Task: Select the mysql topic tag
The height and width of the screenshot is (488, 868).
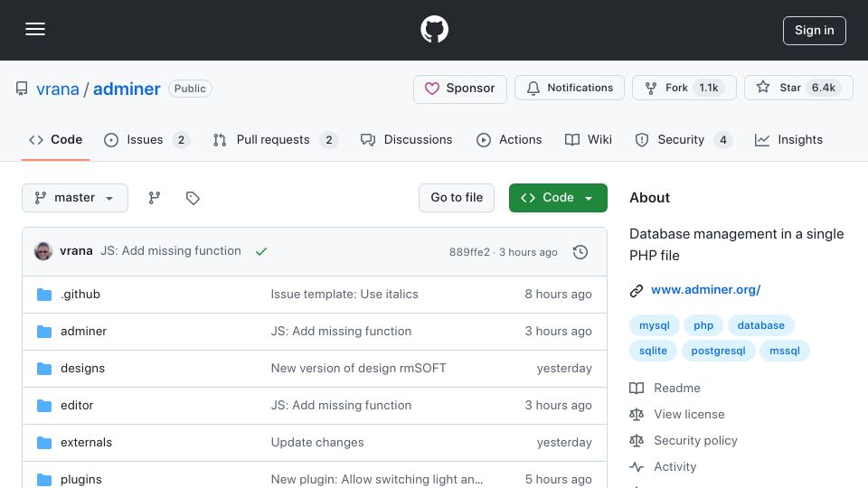Action: (x=655, y=325)
